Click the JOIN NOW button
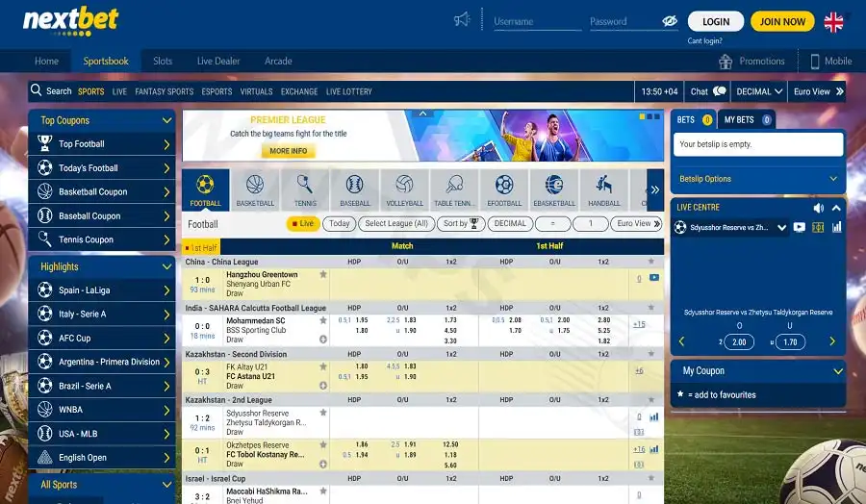Viewport: 866px width, 504px height. (782, 21)
